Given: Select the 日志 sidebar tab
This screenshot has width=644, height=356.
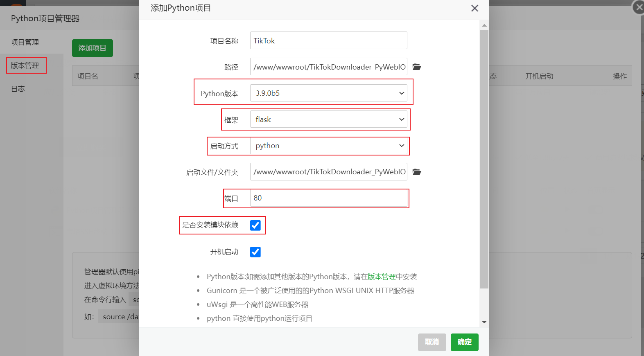Looking at the screenshot, I should [x=18, y=89].
